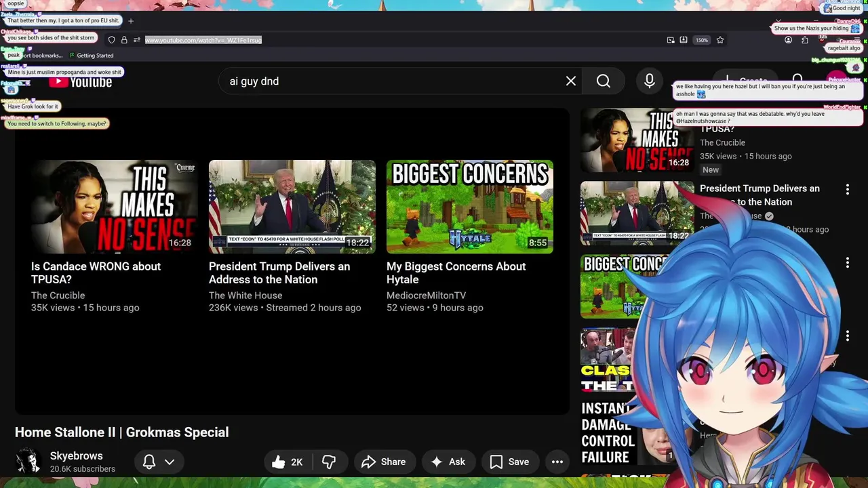
Task: Reset the 150% zoom level indicator
Action: pos(702,40)
